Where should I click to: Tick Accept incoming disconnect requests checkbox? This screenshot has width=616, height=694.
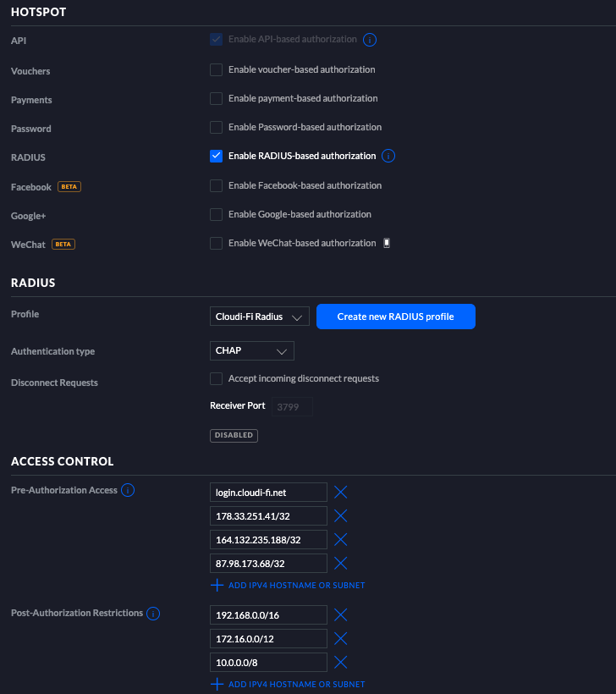(216, 378)
